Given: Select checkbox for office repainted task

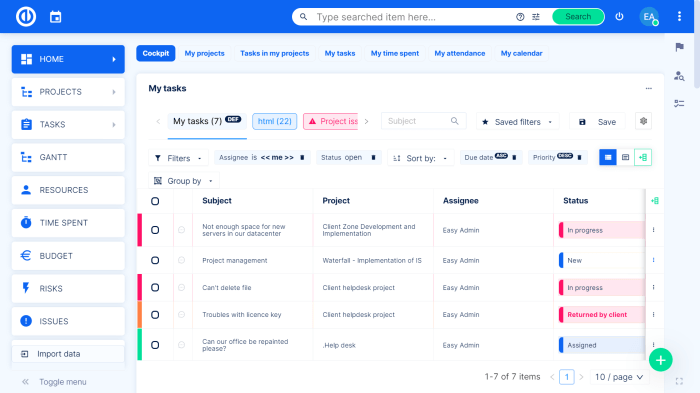Looking at the screenshot, I should [x=155, y=345].
